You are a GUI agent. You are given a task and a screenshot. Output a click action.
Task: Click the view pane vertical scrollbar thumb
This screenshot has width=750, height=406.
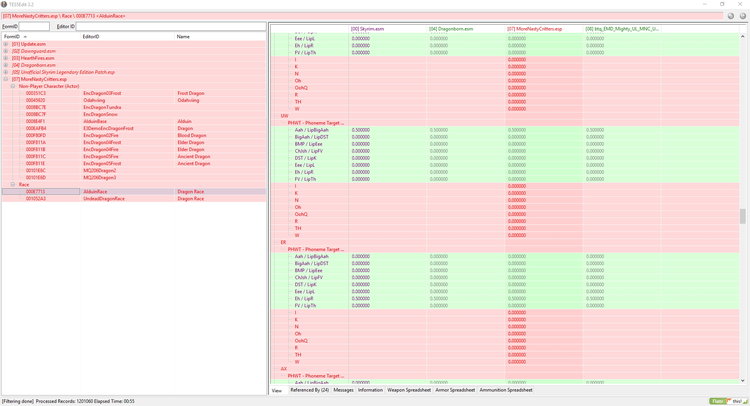pyautogui.click(x=742, y=216)
